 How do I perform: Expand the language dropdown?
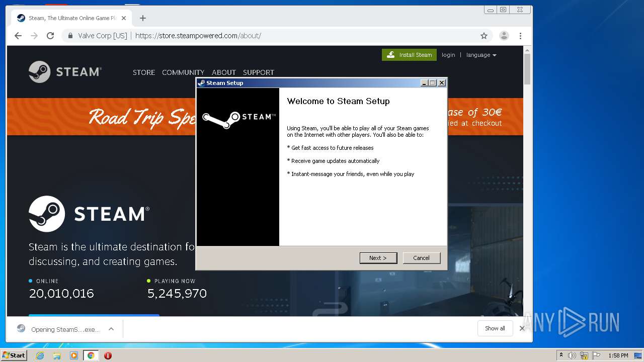point(481,55)
